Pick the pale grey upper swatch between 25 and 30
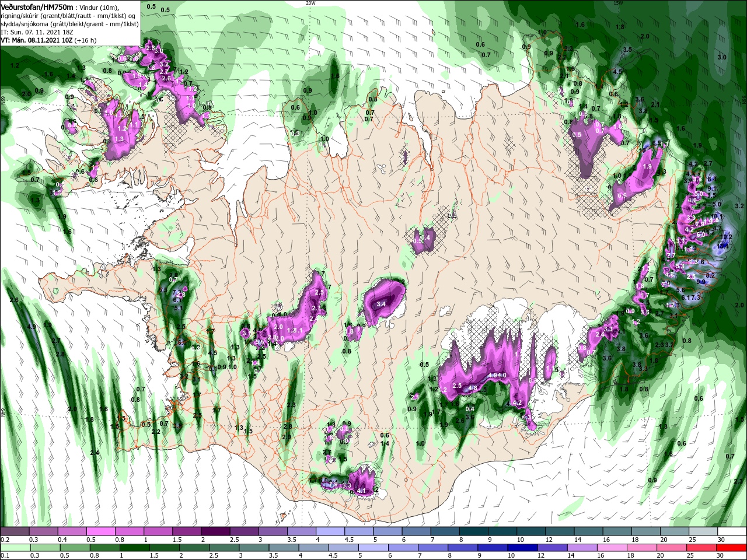 tap(703, 531)
